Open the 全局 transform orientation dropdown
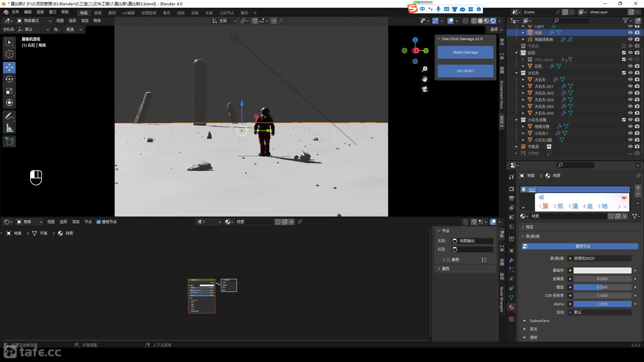644x362 pixels. click(224, 21)
